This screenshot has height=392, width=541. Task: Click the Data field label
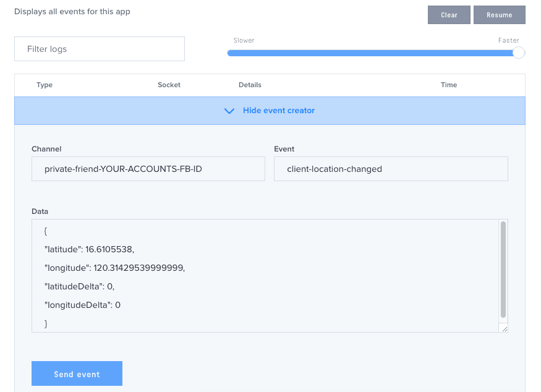coord(40,211)
